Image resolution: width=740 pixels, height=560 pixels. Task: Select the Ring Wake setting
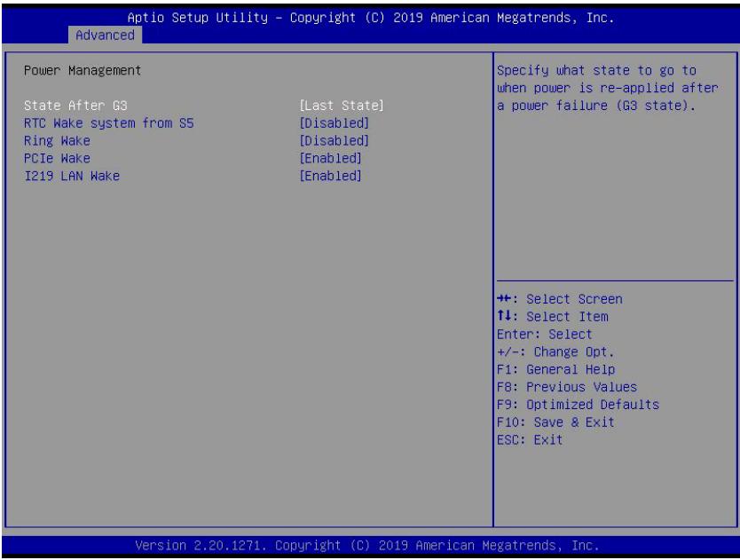(x=57, y=141)
